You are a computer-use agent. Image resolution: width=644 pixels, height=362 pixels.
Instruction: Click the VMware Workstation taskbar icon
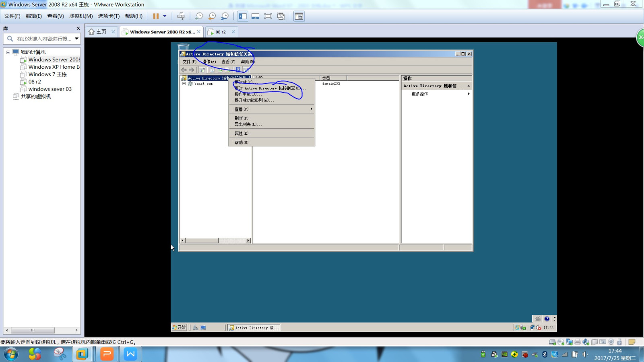[82, 354]
